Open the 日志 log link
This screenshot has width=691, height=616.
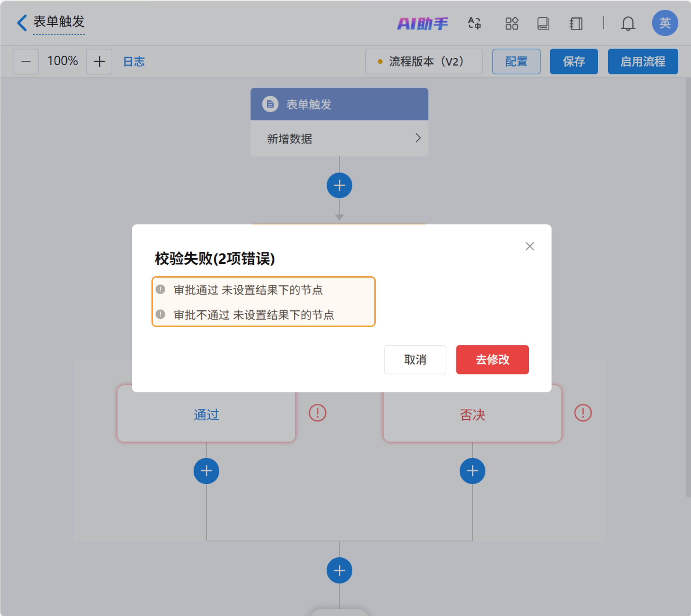pos(134,62)
